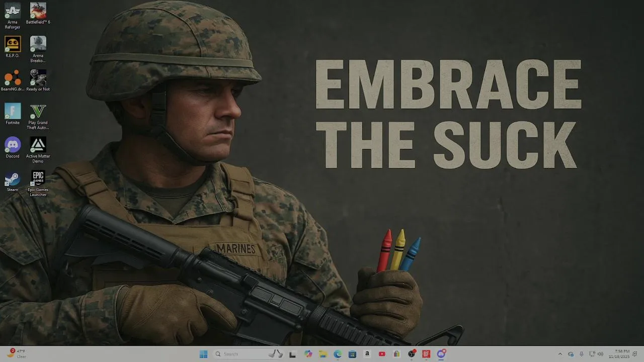Viewport: 644px width, 362px height.
Task: Select the Arena Breakout desktop shortcut
Action: pyautogui.click(x=38, y=49)
